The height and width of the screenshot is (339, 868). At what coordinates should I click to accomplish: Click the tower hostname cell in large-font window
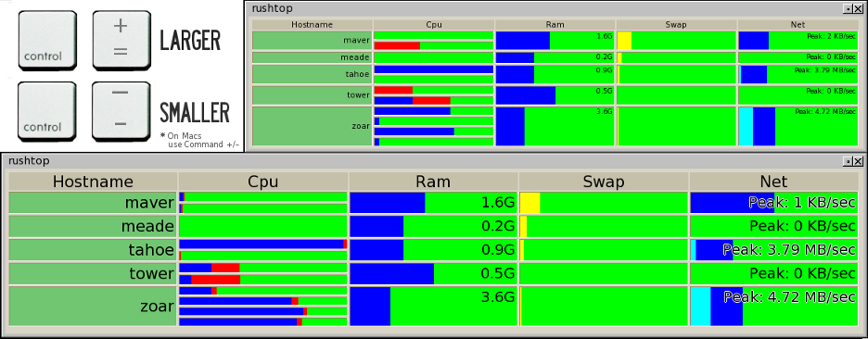click(x=93, y=273)
